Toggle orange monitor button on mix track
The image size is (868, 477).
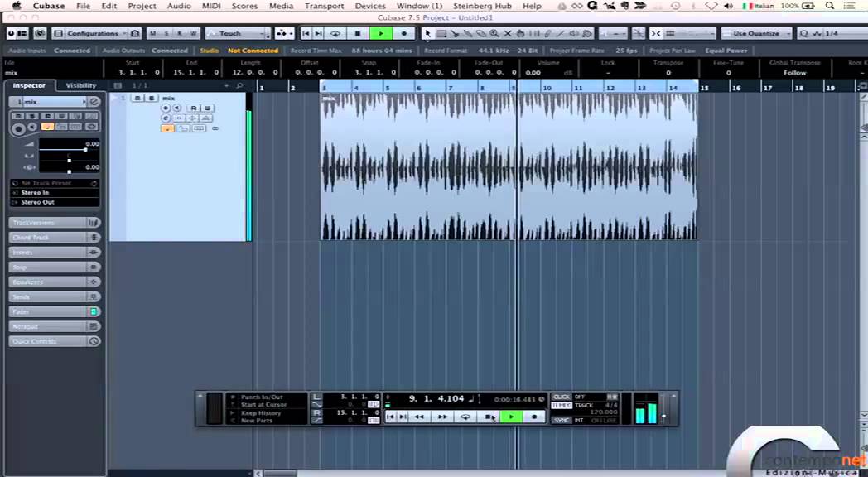167,128
